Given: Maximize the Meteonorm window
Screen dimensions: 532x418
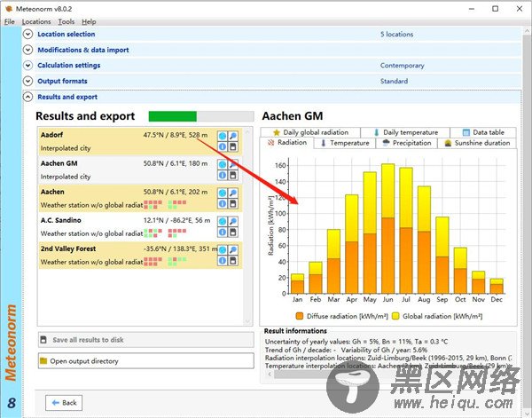Looking at the screenshot, I should click(x=496, y=9).
